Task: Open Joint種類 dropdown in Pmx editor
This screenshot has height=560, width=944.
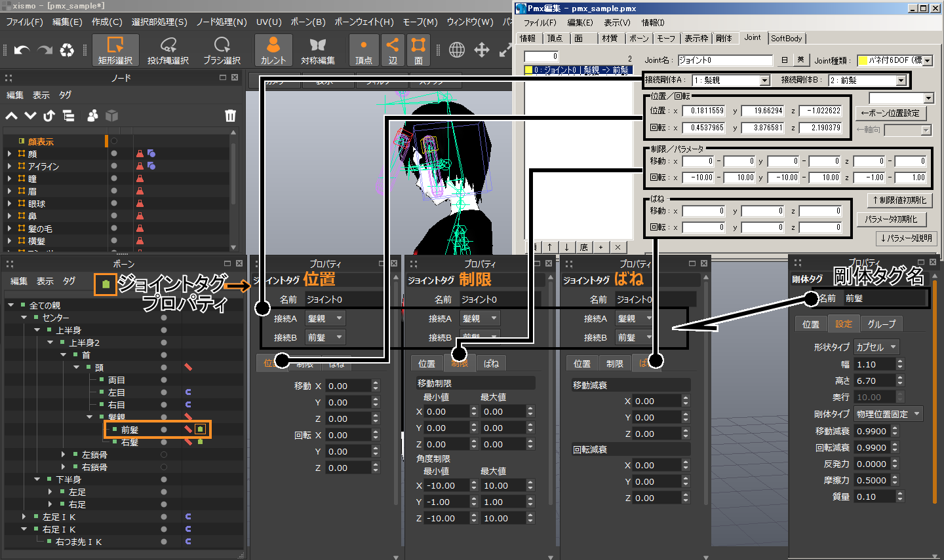Action: tap(928, 60)
